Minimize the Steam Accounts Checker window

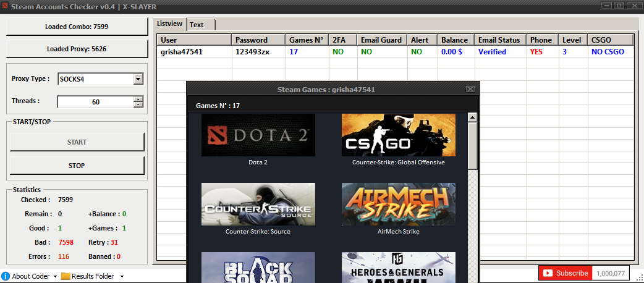click(607, 6)
